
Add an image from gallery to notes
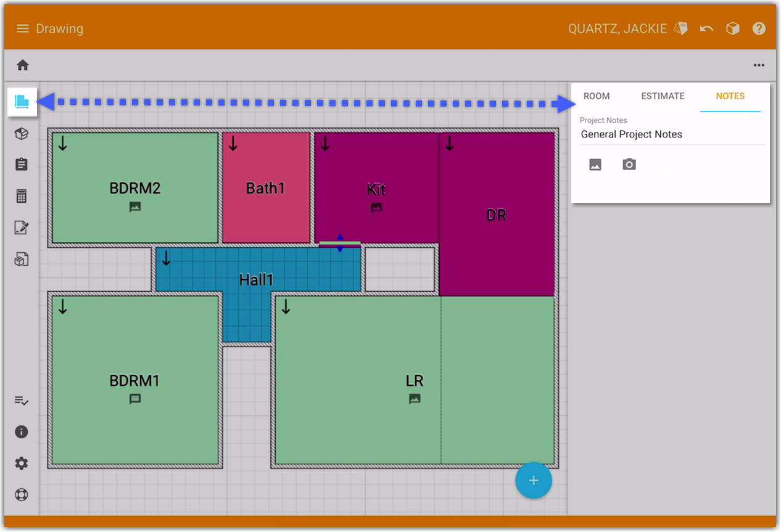[595, 165]
